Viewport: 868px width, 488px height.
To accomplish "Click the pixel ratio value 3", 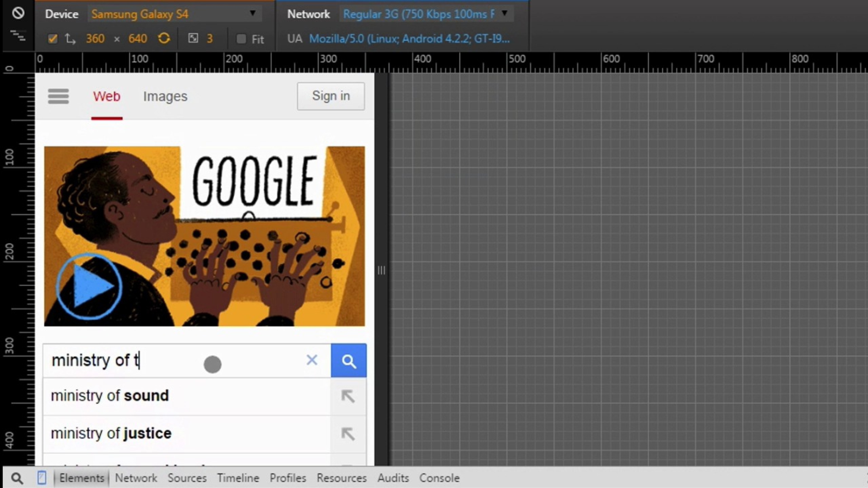I will click(210, 39).
